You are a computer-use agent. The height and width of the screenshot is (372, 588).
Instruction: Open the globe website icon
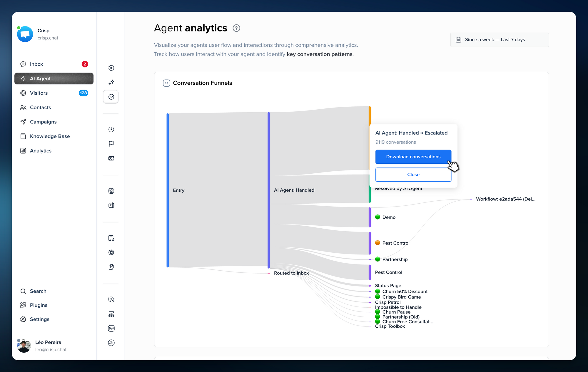111,252
